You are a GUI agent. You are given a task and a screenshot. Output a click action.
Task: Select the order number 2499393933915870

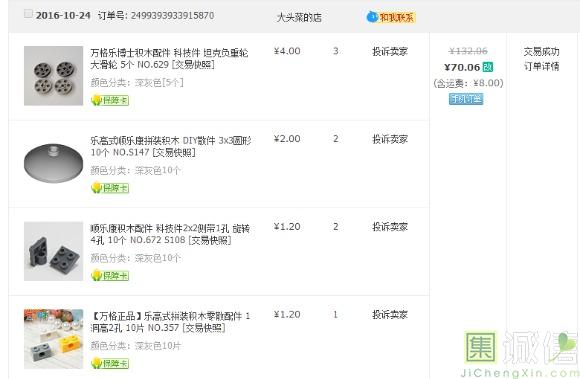tap(172, 16)
